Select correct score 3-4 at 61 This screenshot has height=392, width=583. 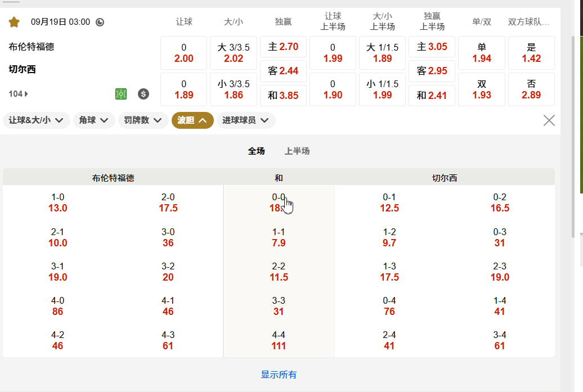click(x=500, y=340)
